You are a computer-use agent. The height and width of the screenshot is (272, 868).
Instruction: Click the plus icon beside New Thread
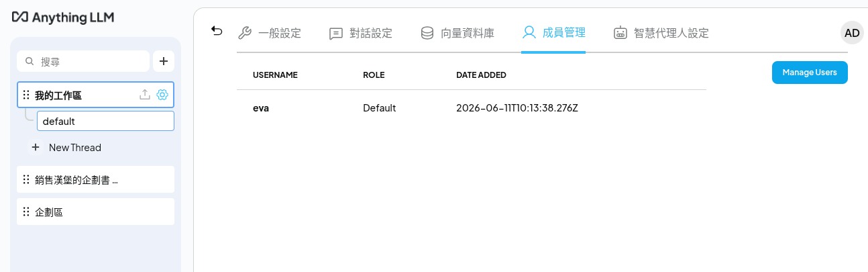tap(36, 147)
